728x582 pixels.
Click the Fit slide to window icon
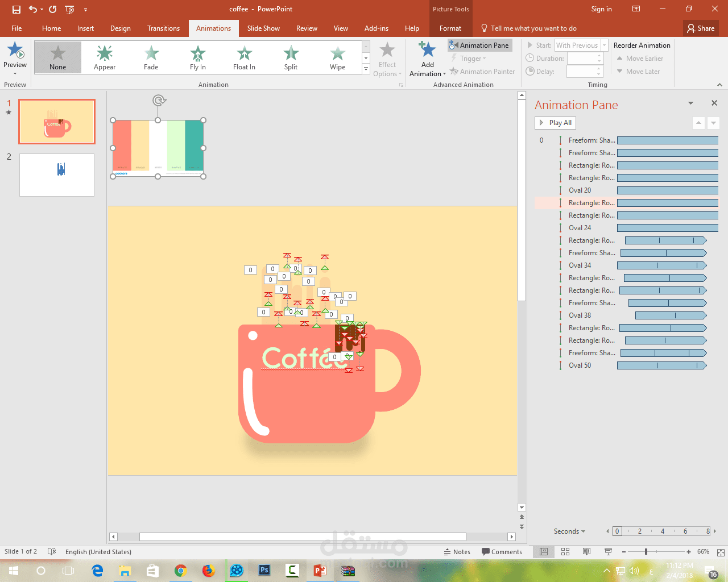[x=721, y=552]
